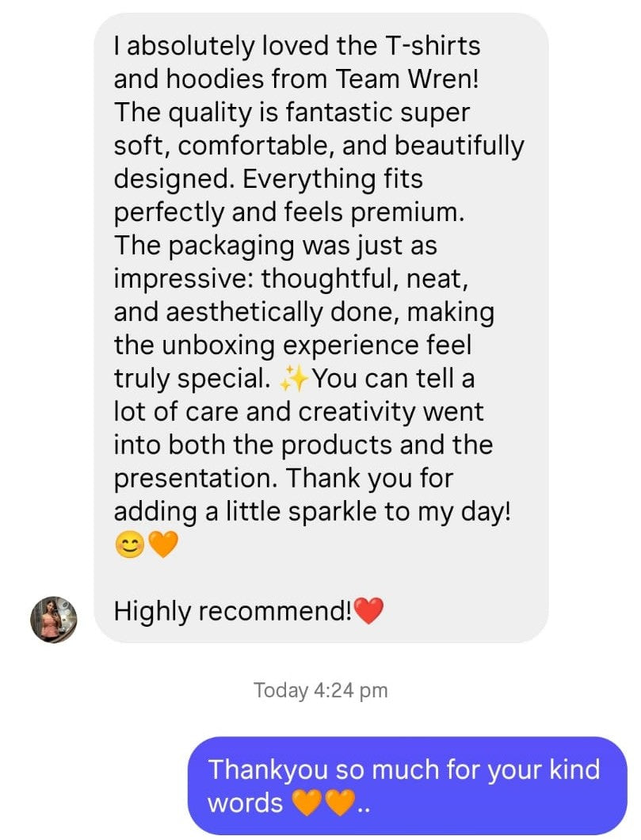Click the word 'packaging' in the review
641x840 pixels.
pos(232,246)
